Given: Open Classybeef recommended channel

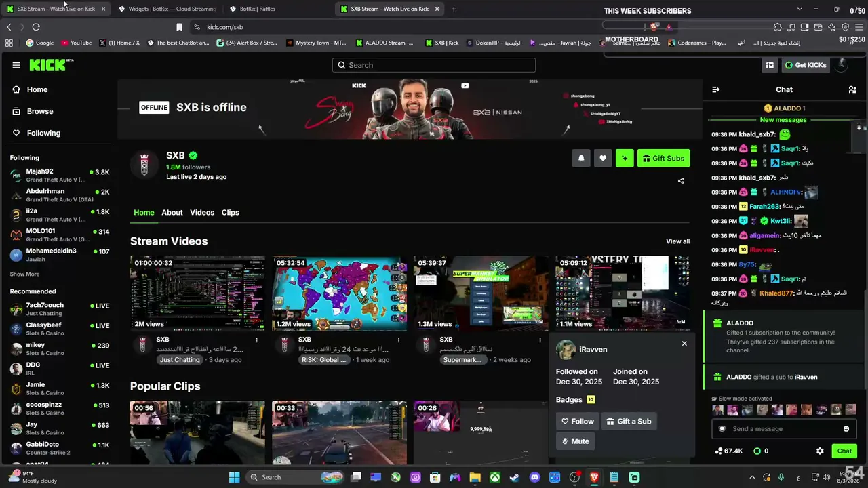Looking at the screenshot, I should click(x=59, y=329).
